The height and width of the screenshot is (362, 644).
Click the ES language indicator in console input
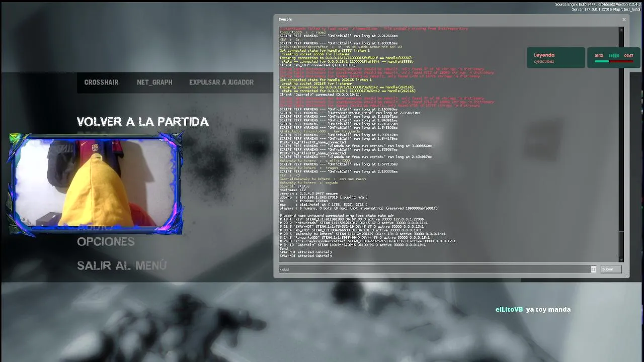pyautogui.click(x=593, y=269)
